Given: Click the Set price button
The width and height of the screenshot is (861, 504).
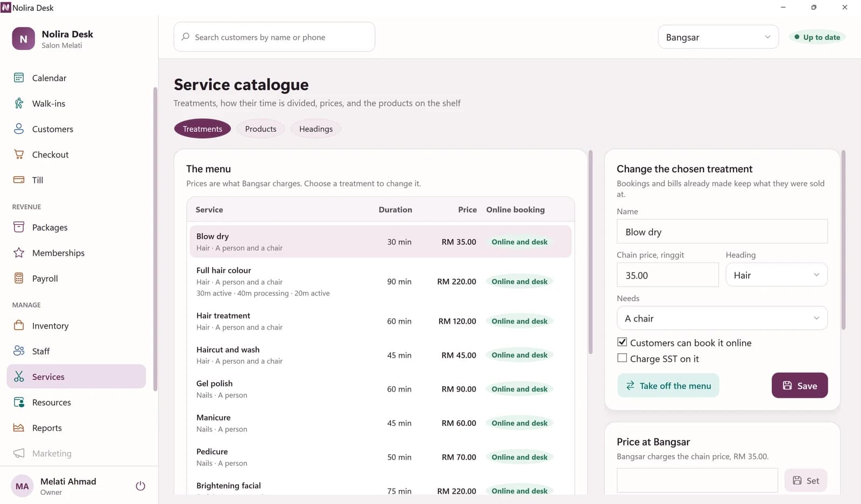Looking at the screenshot, I should point(806,480).
